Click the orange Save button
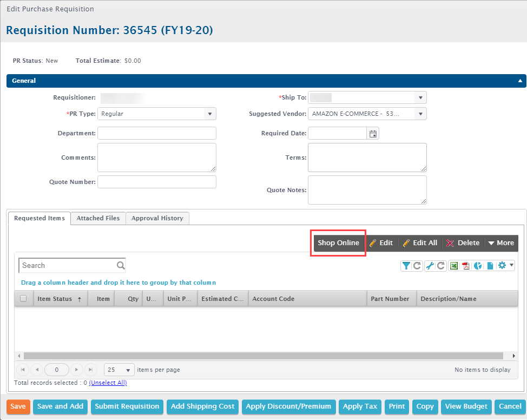527x420 pixels. (18, 406)
